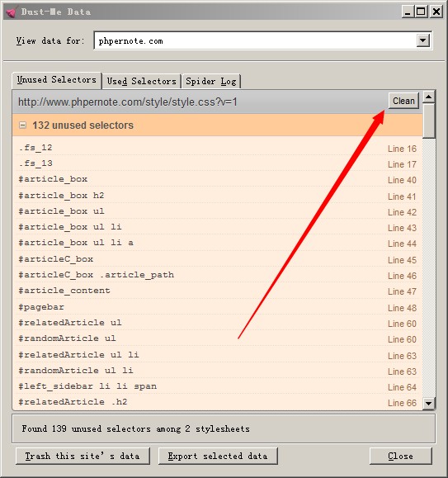
Task: Click the Line 41 label
Action: point(402,196)
